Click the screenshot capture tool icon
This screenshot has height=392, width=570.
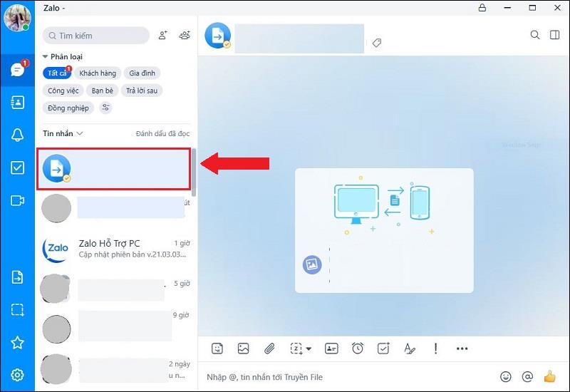click(x=296, y=349)
